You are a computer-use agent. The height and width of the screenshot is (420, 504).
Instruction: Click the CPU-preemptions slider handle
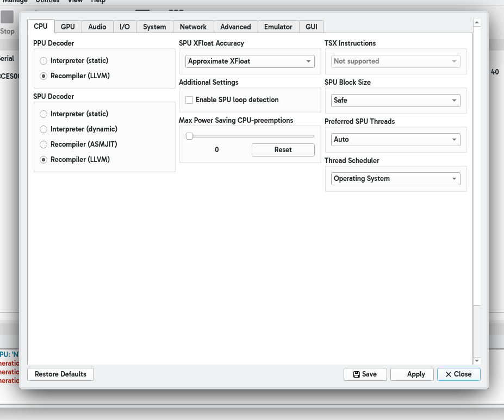pos(189,136)
